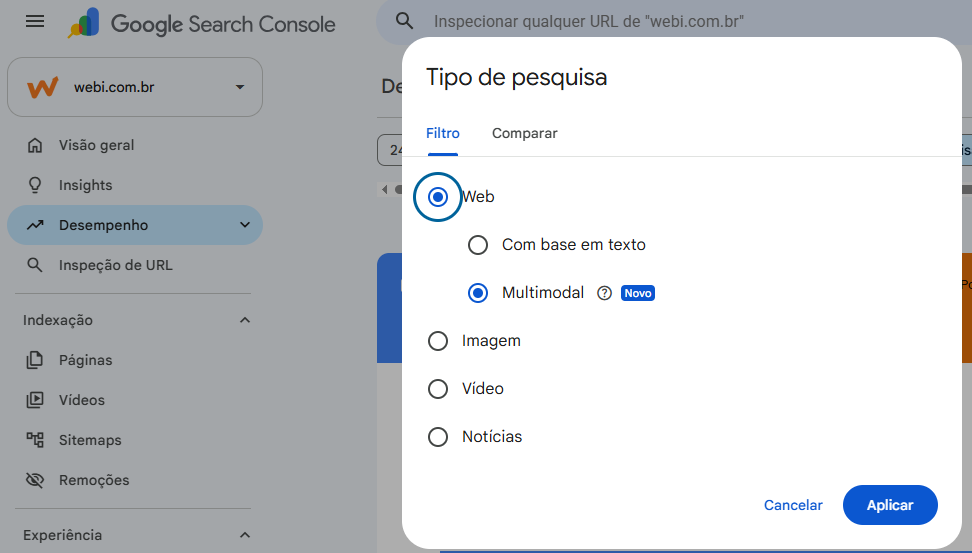Click the Aplicar button
The width and height of the screenshot is (972, 553).
coord(890,505)
